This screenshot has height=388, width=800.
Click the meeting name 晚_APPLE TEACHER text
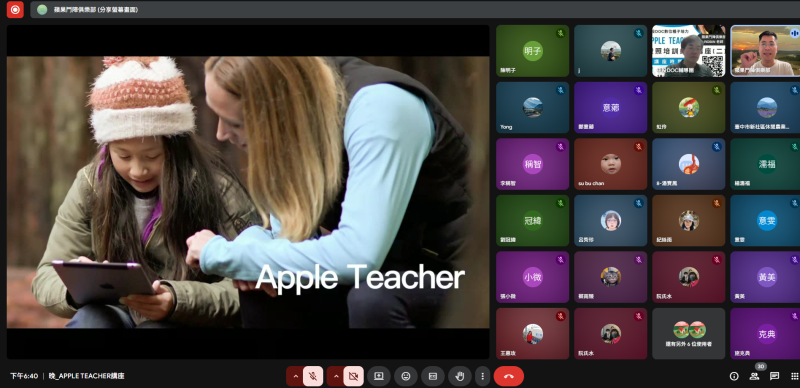click(x=87, y=376)
